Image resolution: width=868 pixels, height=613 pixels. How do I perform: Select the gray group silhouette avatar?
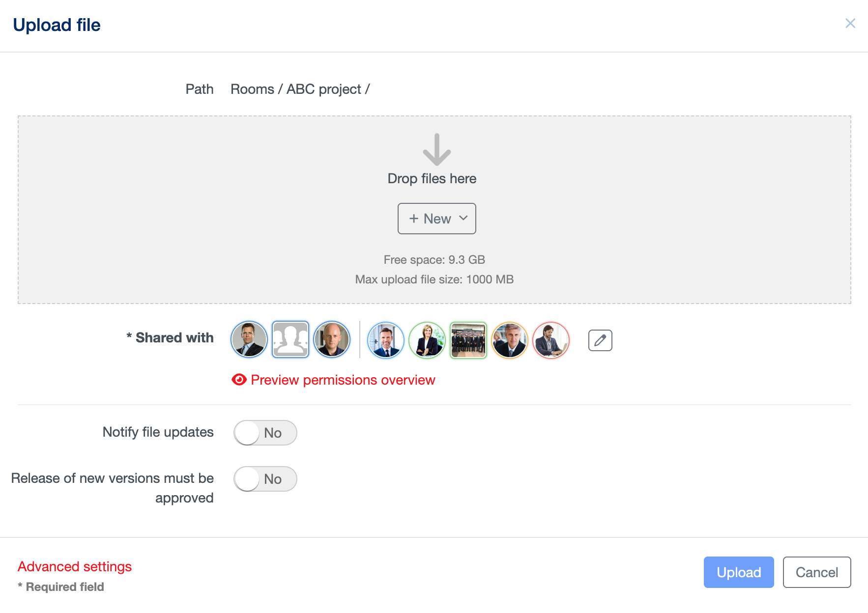pos(290,339)
